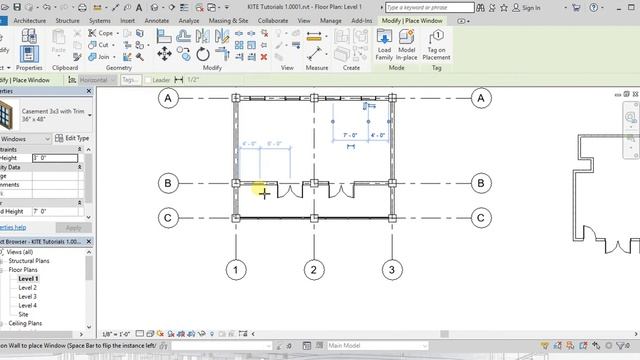
Task: Select the Move tool in Modify panel
Action: coord(164,54)
